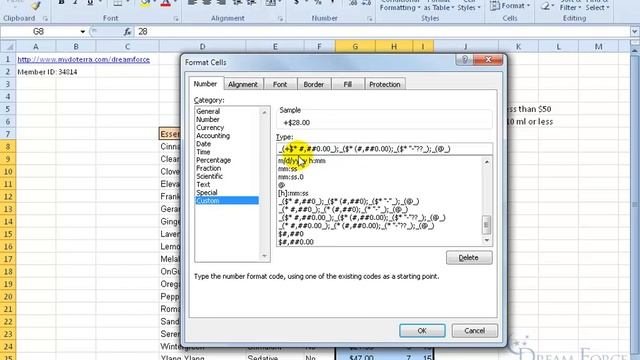Open the Number group dialog launcher
This screenshot has height=360, width=640.
[x=369, y=19]
